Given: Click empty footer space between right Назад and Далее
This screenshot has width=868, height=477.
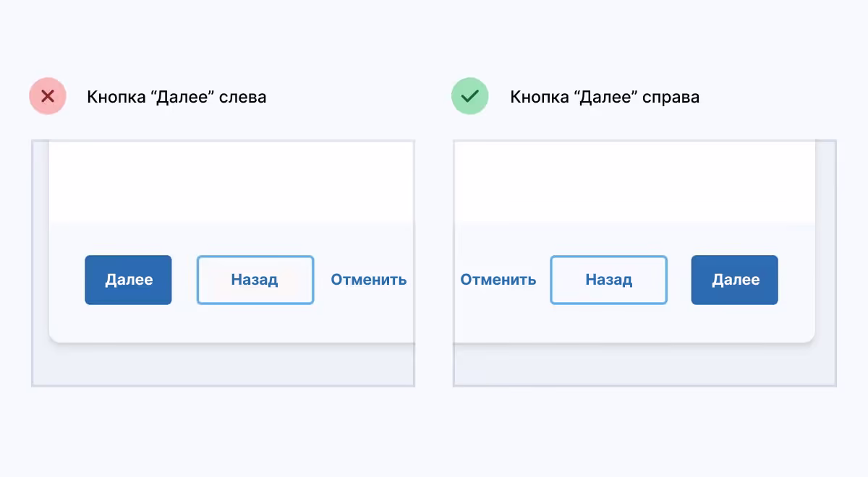Looking at the screenshot, I should [679, 280].
